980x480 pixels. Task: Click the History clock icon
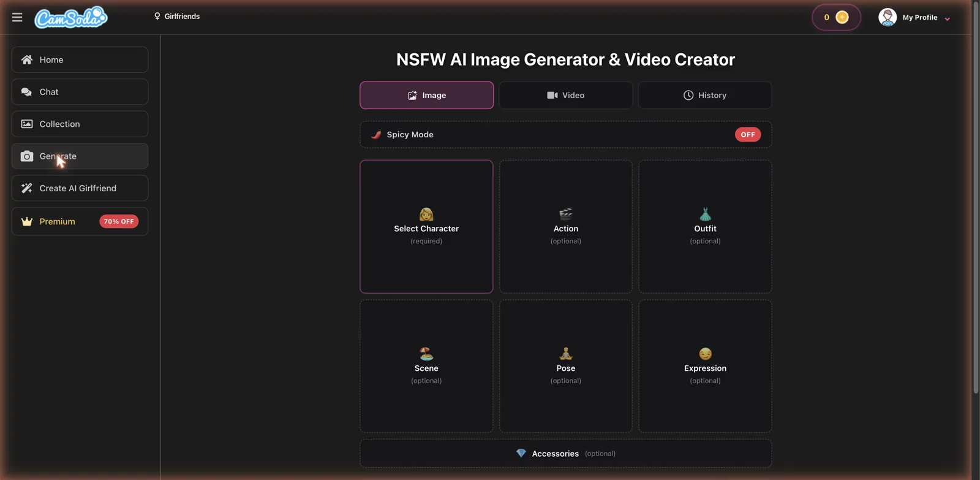688,95
